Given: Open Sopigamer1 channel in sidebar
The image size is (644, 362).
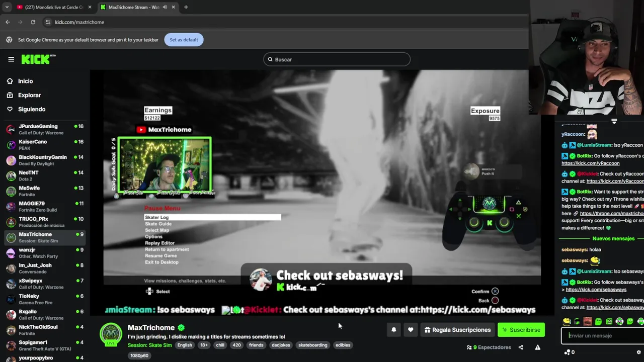Looking at the screenshot, I should click(45, 345).
